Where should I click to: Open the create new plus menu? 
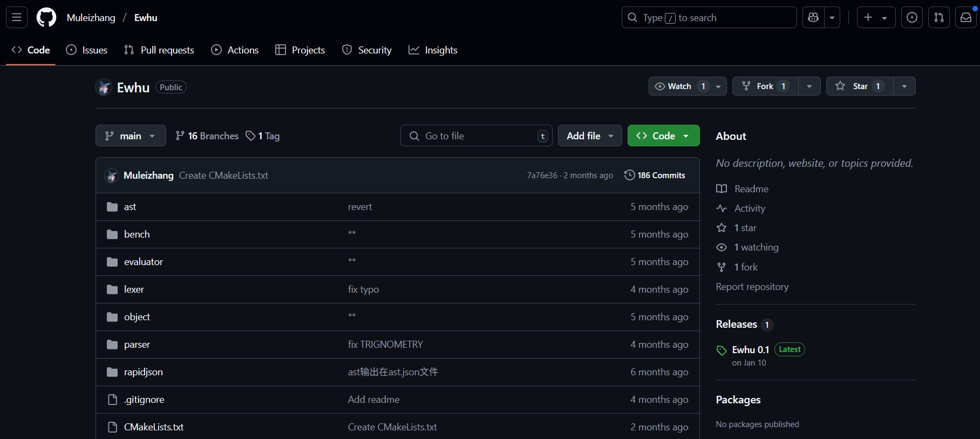pos(876,17)
